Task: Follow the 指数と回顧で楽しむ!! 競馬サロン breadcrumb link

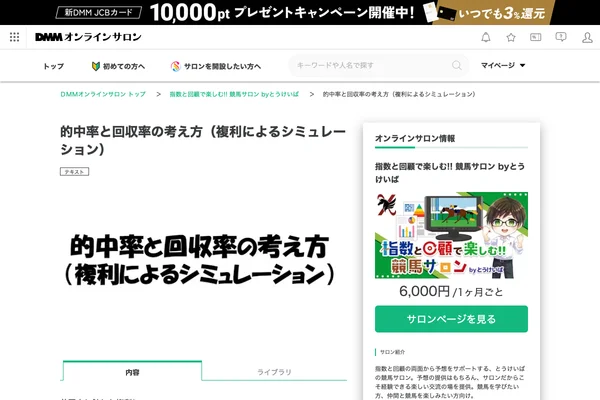Action: coord(234,94)
